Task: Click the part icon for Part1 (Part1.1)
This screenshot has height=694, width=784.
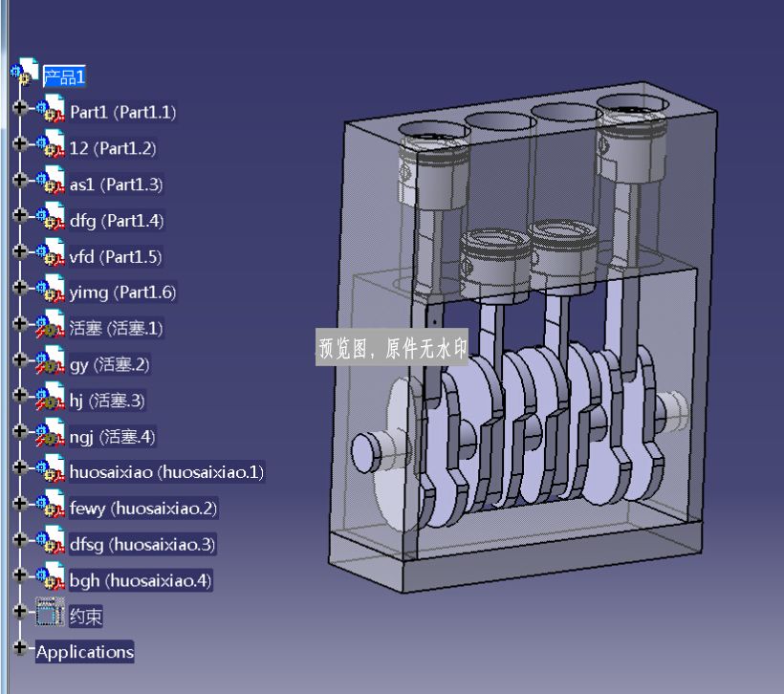Action: [x=50, y=109]
